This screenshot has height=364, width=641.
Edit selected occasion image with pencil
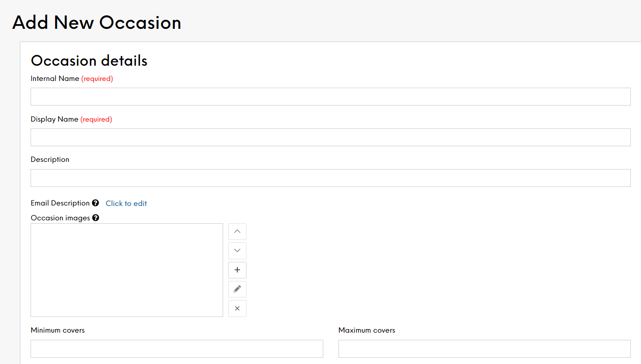[x=237, y=289]
